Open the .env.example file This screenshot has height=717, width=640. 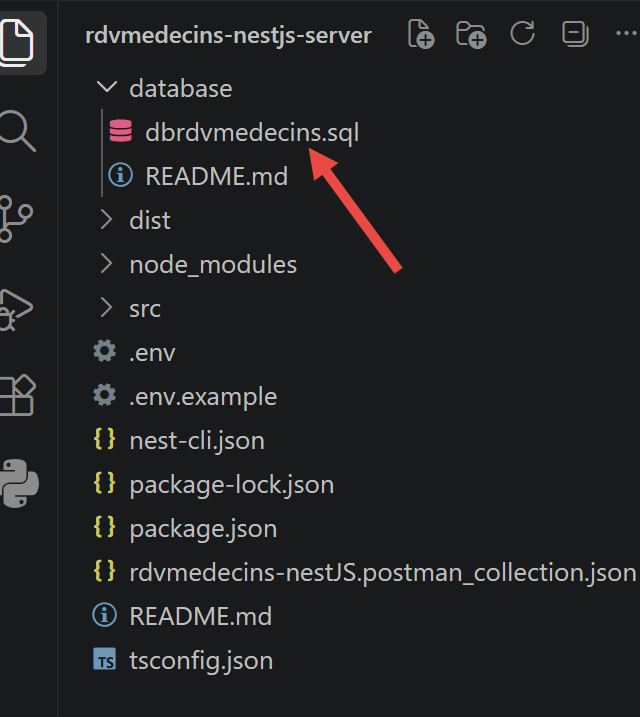(203, 396)
